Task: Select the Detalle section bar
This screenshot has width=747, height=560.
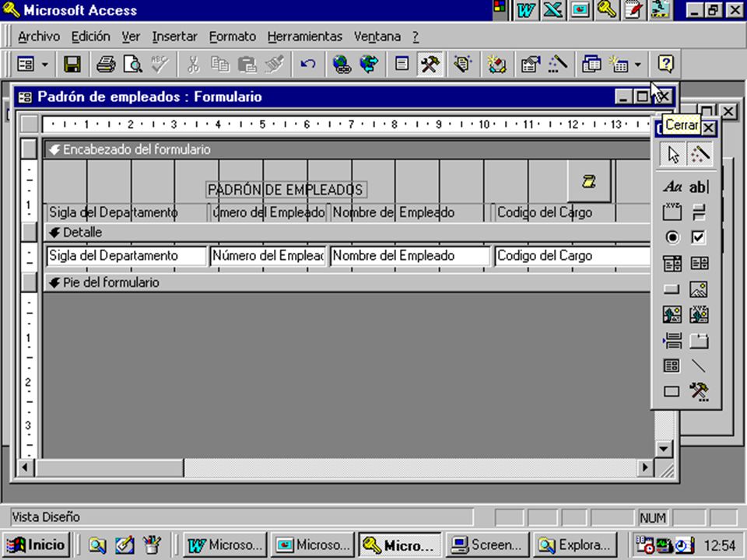Action: pyautogui.click(x=347, y=233)
